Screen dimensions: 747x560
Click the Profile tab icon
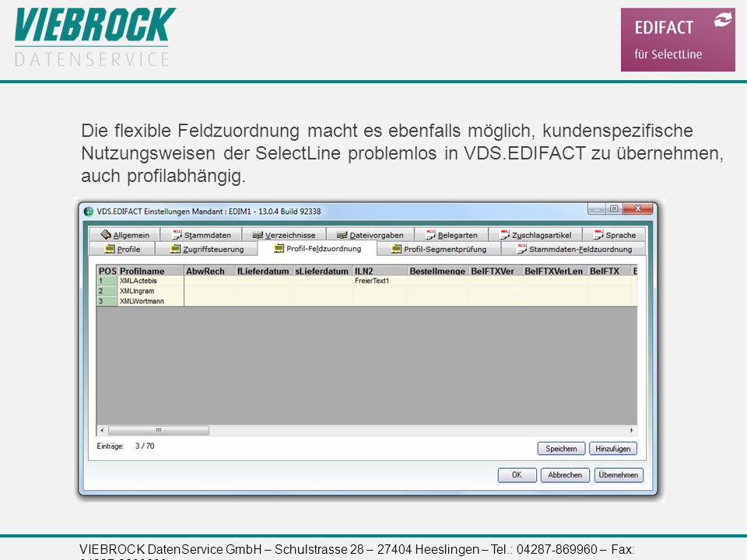click(110, 249)
